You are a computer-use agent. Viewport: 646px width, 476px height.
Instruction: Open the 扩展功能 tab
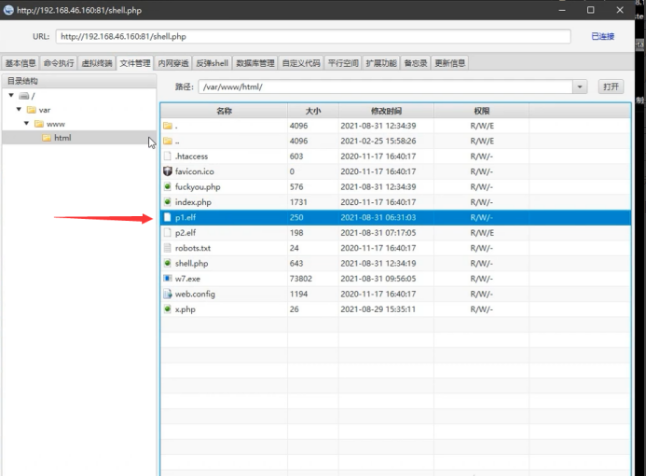pyautogui.click(x=381, y=63)
